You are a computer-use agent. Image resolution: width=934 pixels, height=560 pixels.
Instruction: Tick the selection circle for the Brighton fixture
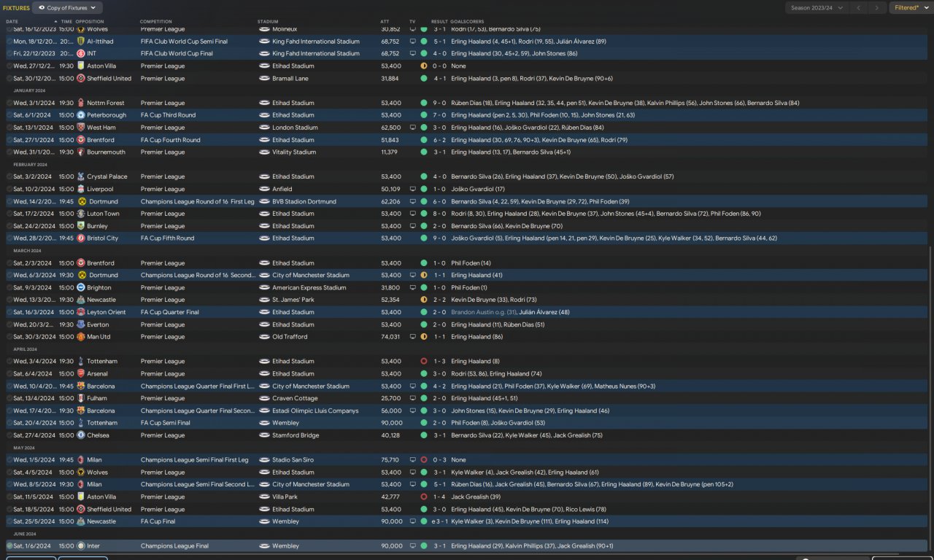coord(9,287)
